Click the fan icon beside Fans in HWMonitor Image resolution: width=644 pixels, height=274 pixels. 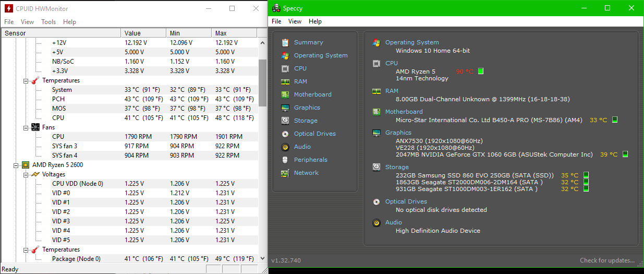(x=35, y=127)
